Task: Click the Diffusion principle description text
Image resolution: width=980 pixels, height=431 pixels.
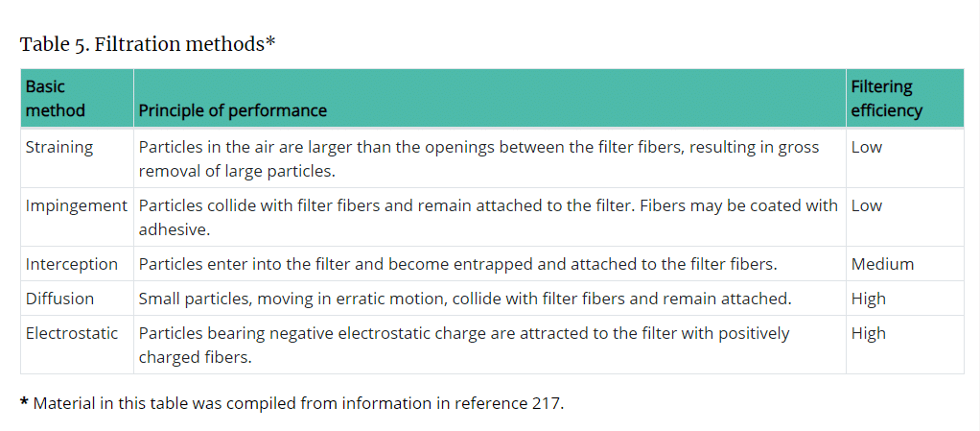Action: click(465, 299)
